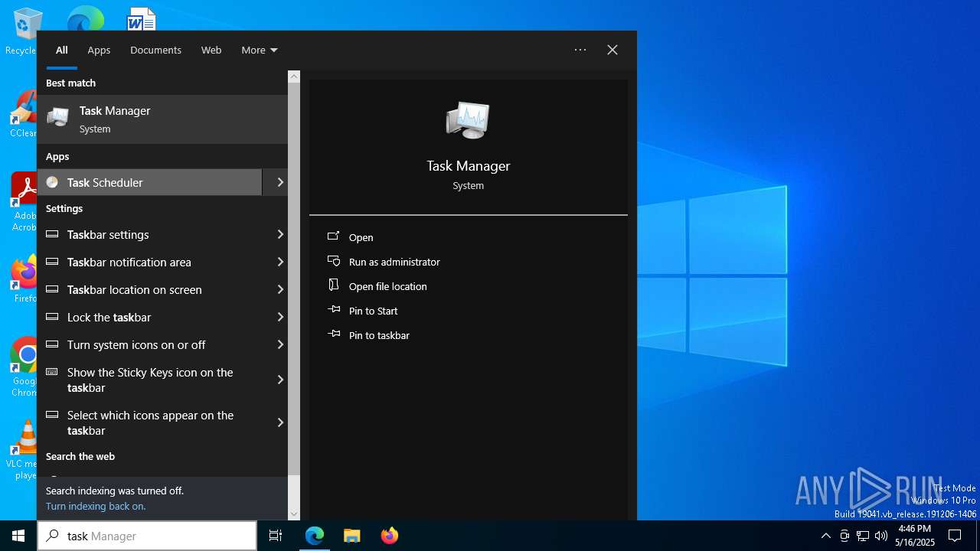This screenshot has height=551, width=980.
Task: Open File Explorer from the taskbar
Action: point(352,536)
